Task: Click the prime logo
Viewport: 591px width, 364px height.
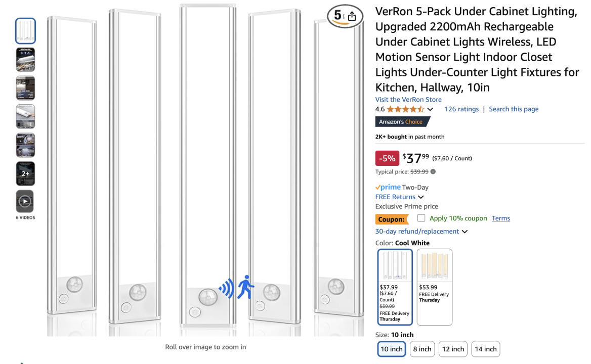Action: (388, 187)
